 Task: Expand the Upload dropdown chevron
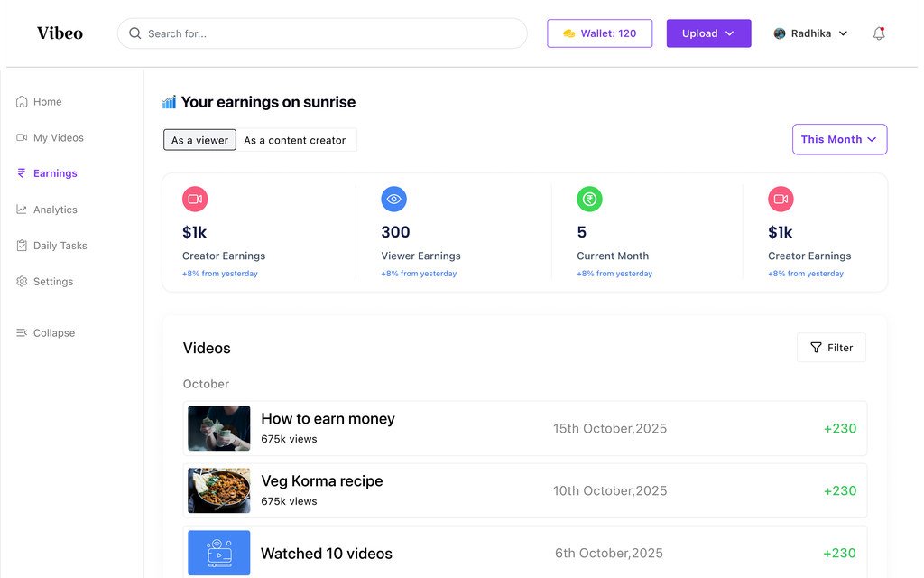pos(729,33)
